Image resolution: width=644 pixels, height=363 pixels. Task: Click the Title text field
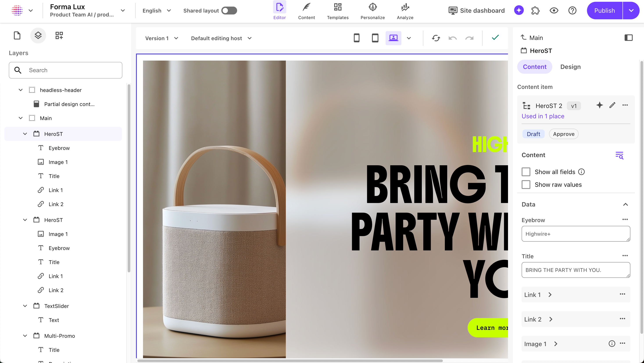576,270
